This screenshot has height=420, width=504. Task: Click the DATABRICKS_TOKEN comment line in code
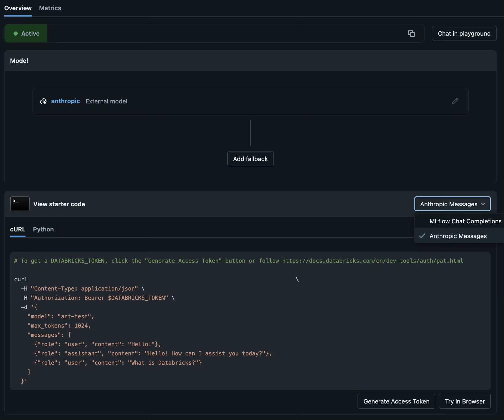tap(239, 261)
